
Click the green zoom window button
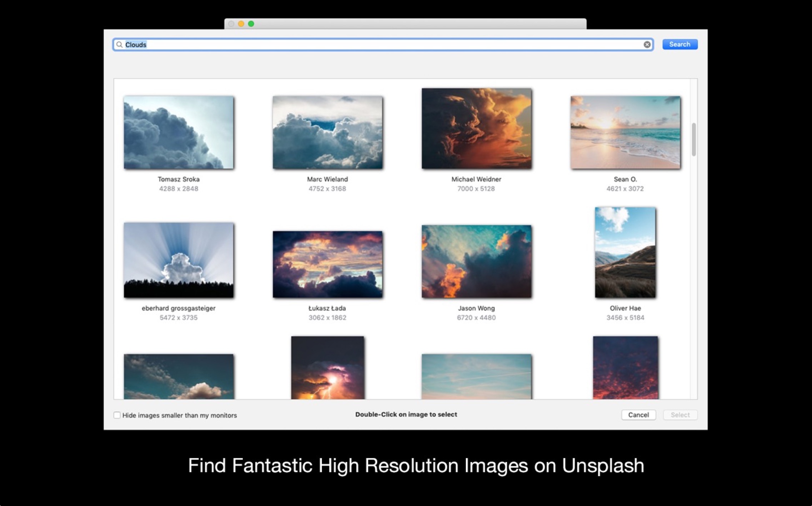click(251, 24)
